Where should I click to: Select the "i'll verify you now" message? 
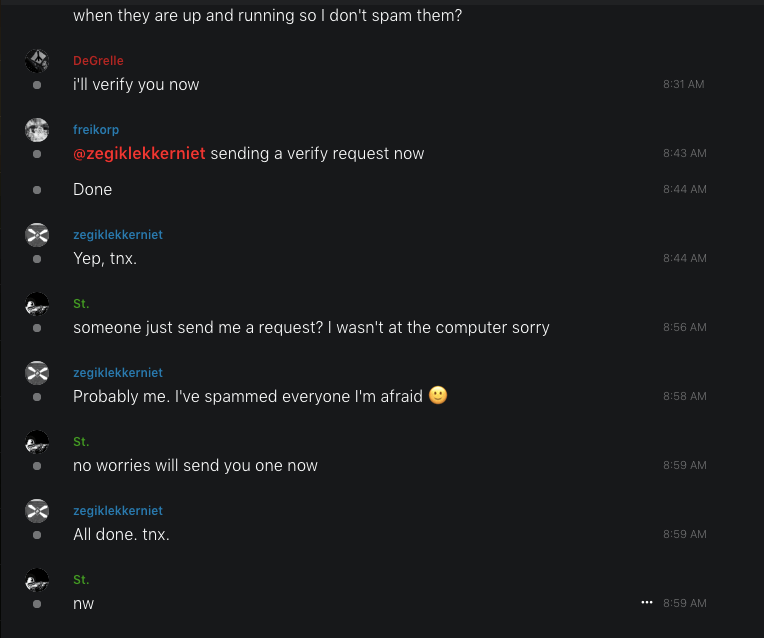point(136,85)
